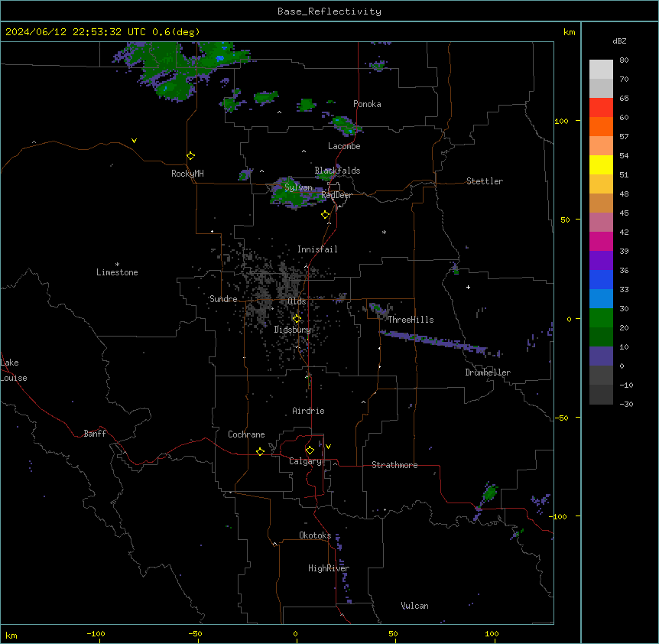
Task: Click the RockyMH label
Action: click(x=187, y=173)
